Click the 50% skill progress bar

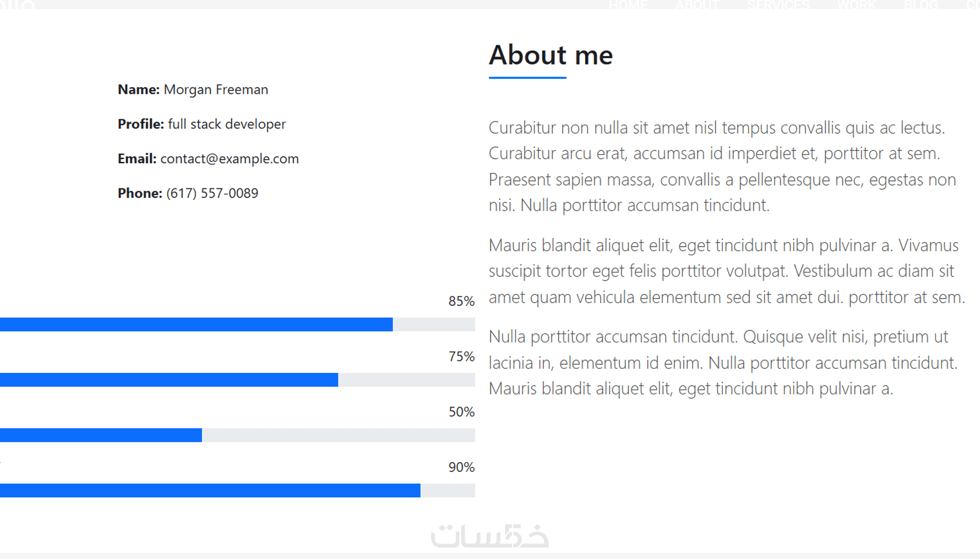[x=237, y=435]
